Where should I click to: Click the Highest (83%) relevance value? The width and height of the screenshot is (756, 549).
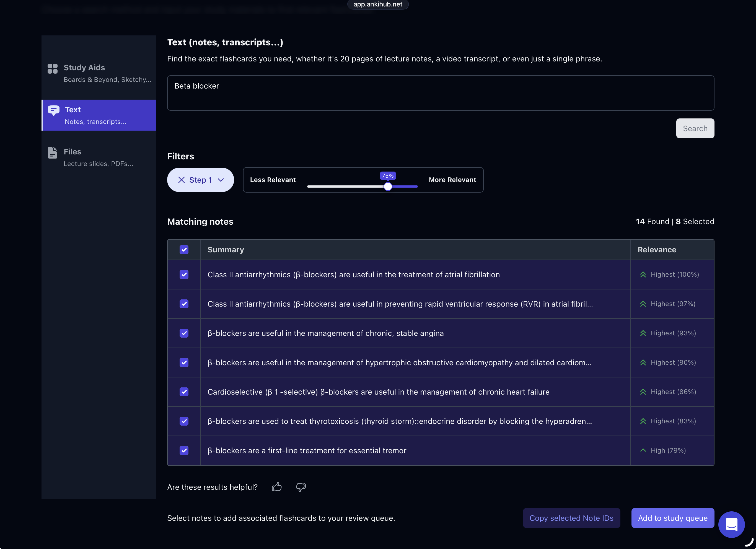point(673,421)
